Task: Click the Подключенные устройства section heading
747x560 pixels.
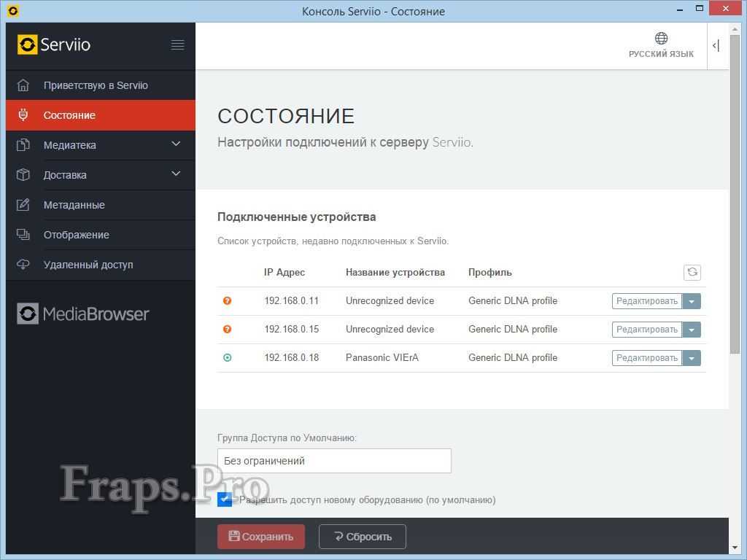Action: coord(297,217)
